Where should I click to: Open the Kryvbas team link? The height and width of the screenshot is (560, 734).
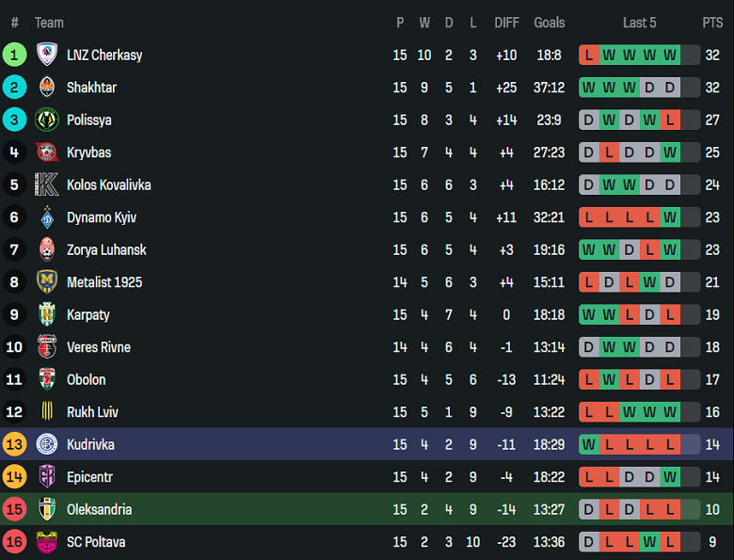click(88, 152)
